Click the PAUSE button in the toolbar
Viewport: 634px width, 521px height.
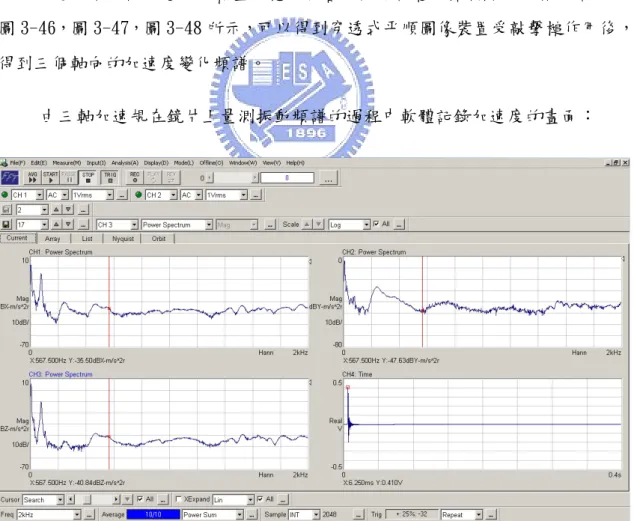pyautogui.click(x=69, y=177)
